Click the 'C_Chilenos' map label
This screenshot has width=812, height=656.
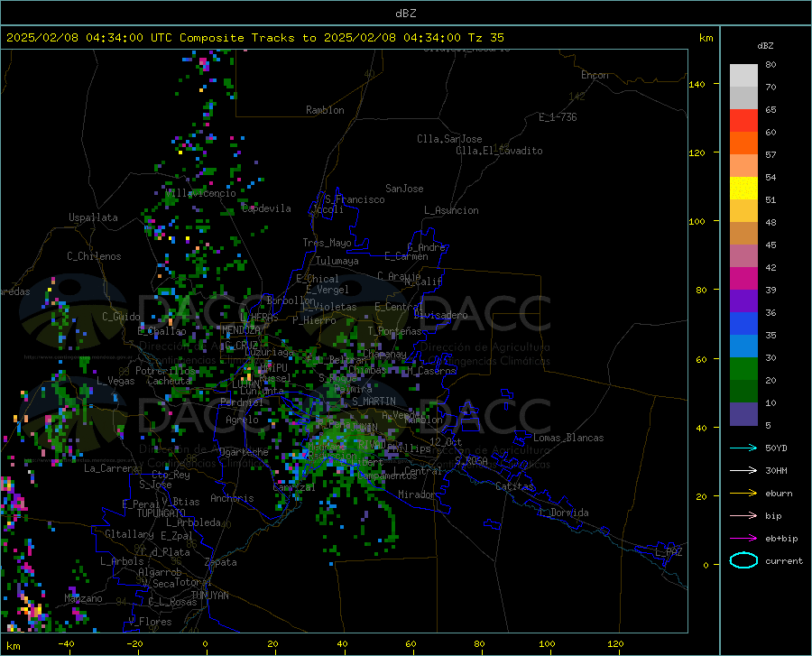(94, 256)
